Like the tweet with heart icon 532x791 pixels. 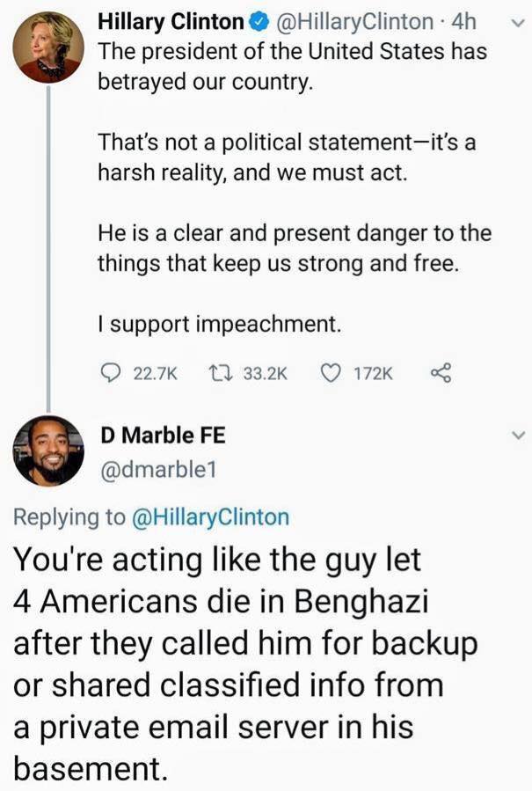pyautogui.click(x=332, y=374)
